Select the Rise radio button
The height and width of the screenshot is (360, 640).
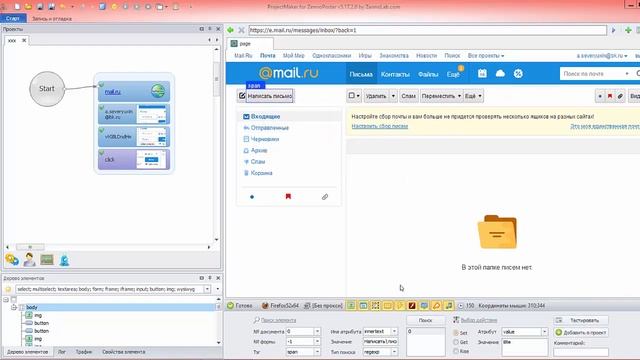(456, 351)
